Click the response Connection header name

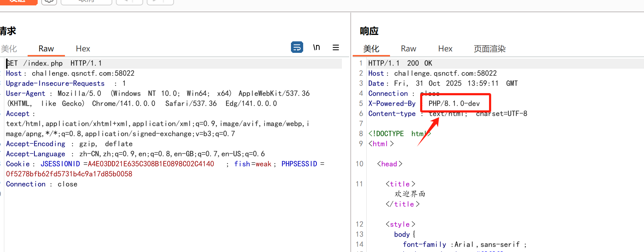[388, 93]
